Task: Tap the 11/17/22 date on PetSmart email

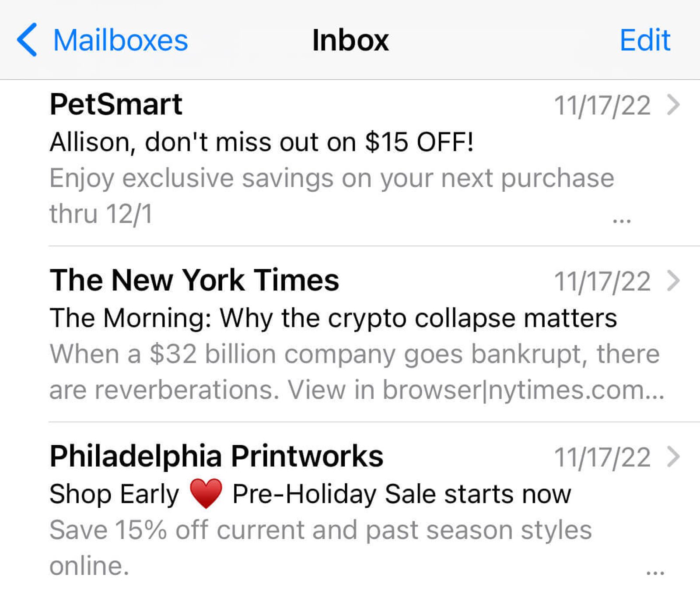Action: click(x=604, y=104)
